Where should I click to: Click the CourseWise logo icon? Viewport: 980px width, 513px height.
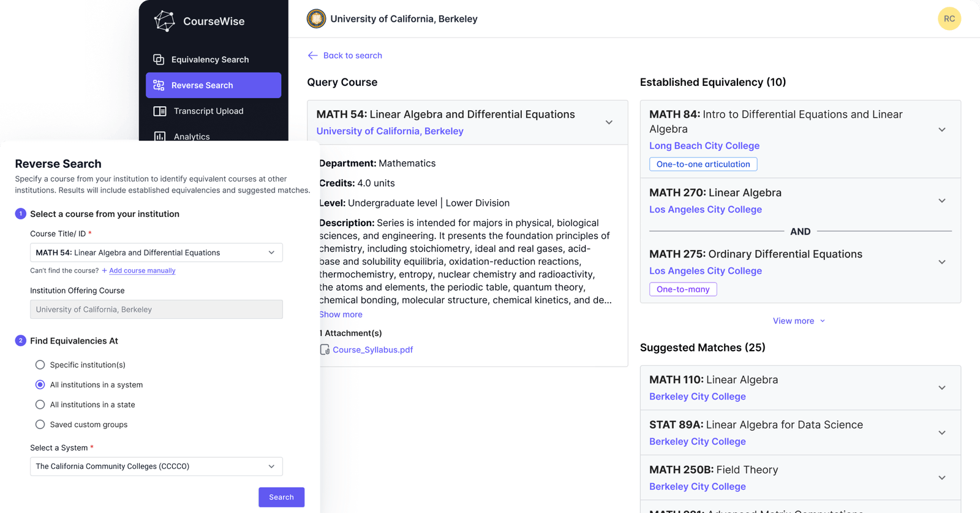(x=164, y=21)
